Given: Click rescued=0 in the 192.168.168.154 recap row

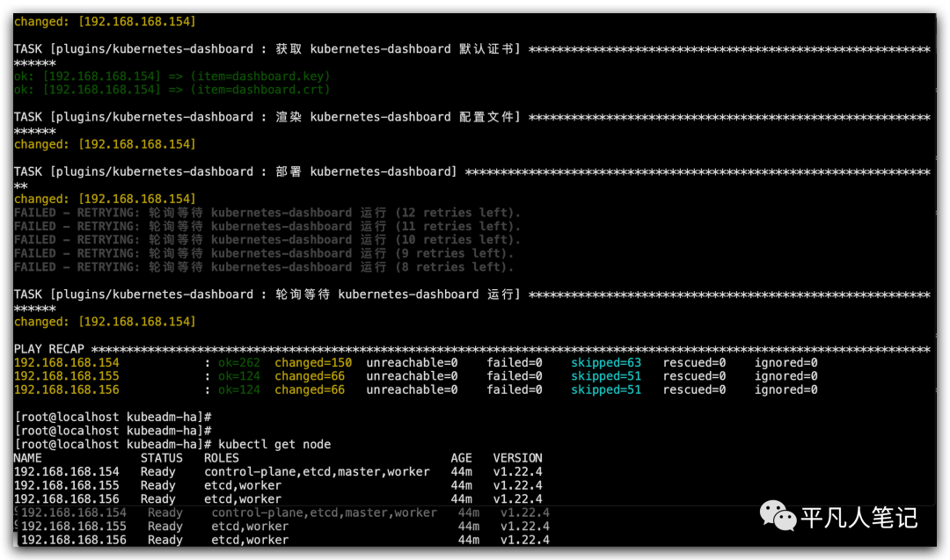Looking at the screenshot, I should tap(694, 363).
